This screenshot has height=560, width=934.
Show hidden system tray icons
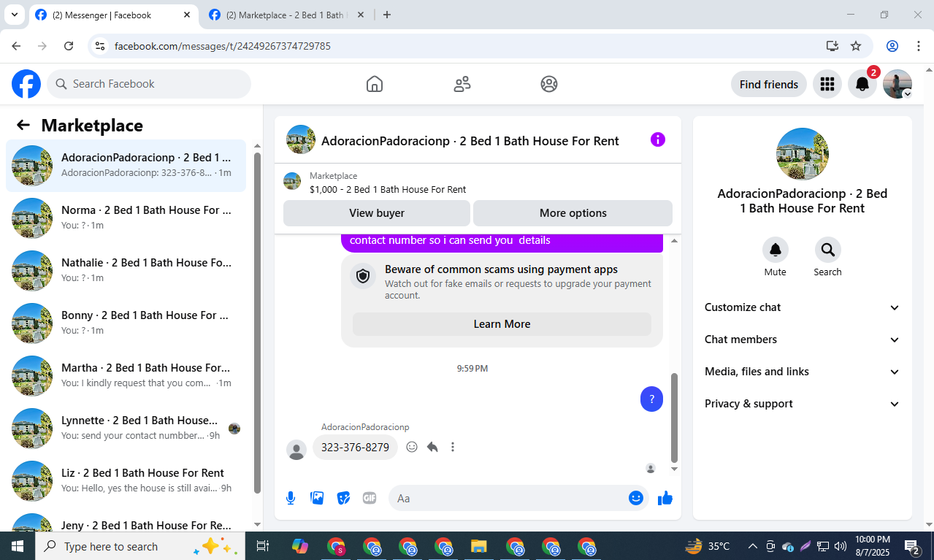(x=752, y=546)
